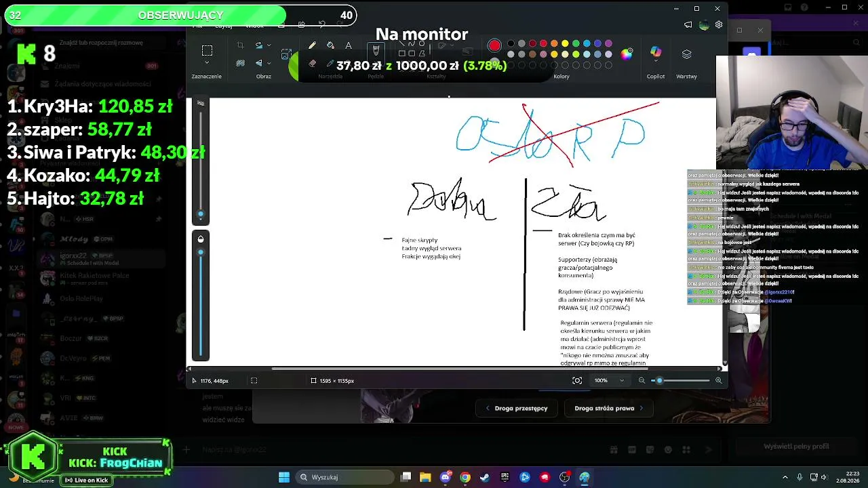Show hidden system tray icons chevron
The height and width of the screenshot is (488, 868).
785,477
